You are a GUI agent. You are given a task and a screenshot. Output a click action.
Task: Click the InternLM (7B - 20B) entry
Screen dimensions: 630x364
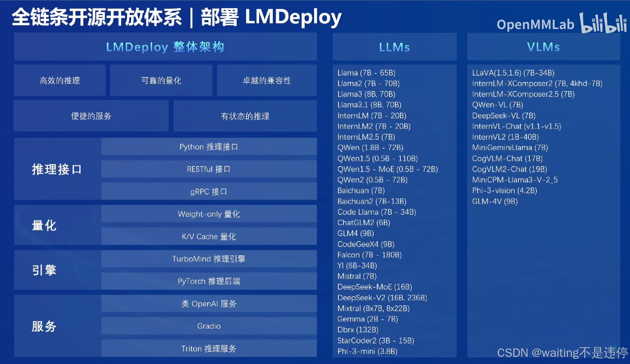372,116
